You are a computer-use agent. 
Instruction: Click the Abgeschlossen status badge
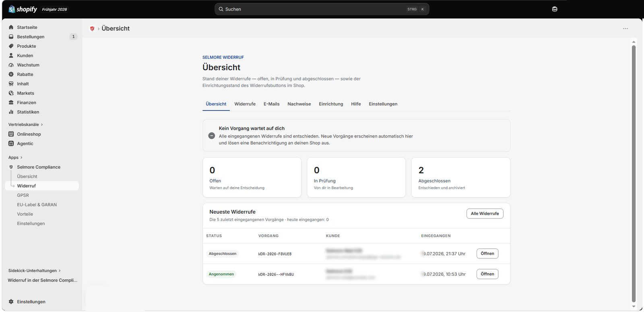tap(223, 254)
